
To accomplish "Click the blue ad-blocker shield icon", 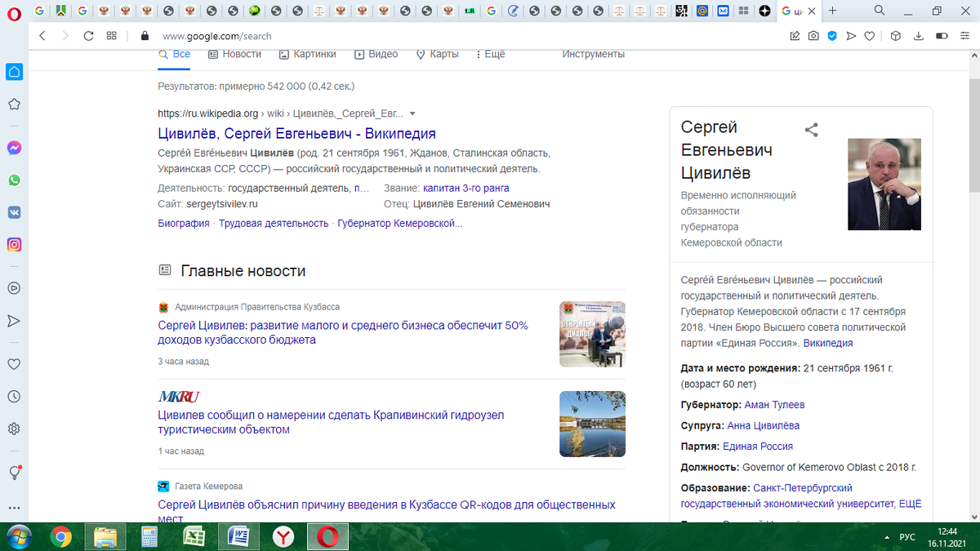I will click(x=832, y=36).
